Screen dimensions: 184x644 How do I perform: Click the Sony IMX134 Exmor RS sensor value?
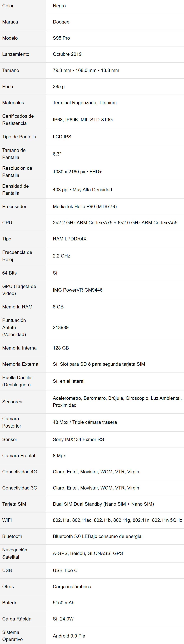(x=78, y=439)
